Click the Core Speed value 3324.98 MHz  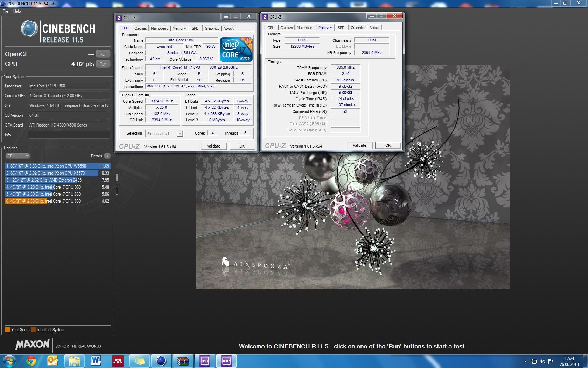pos(162,101)
